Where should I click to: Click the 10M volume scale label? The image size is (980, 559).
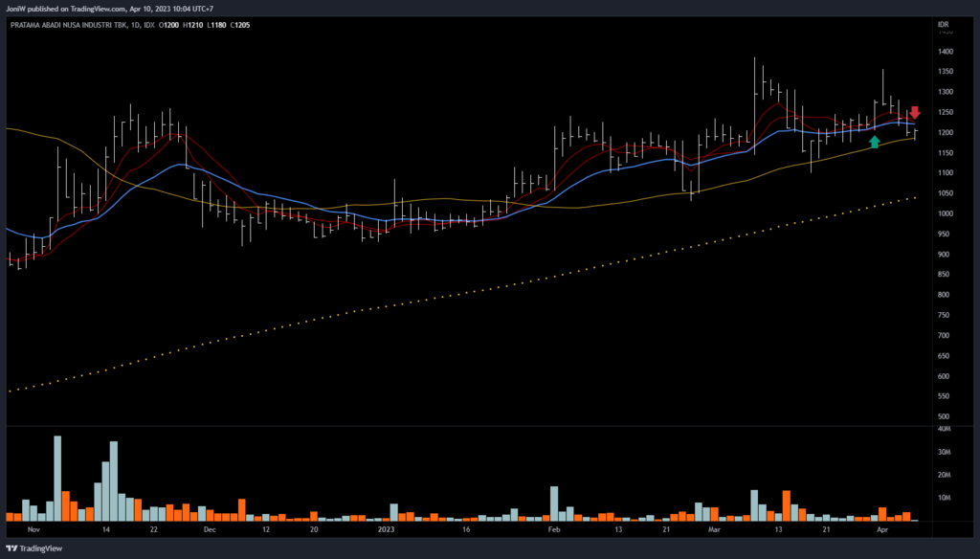(944, 498)
